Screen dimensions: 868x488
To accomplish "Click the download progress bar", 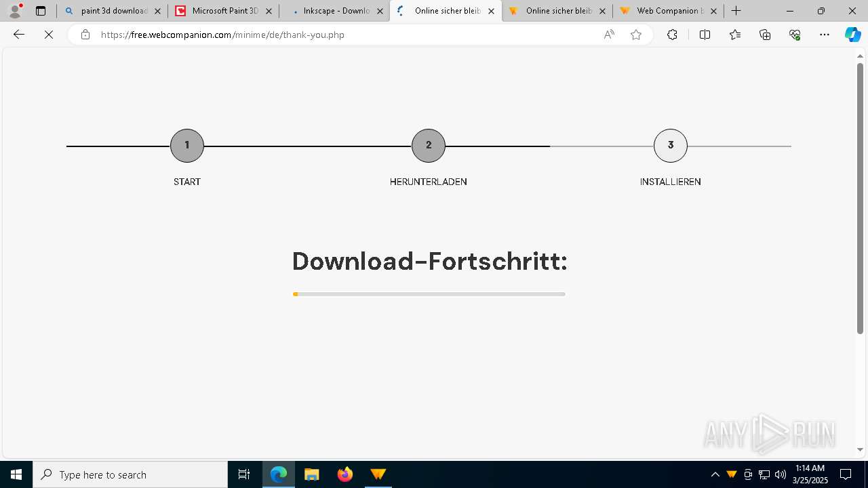I will 429,294.
